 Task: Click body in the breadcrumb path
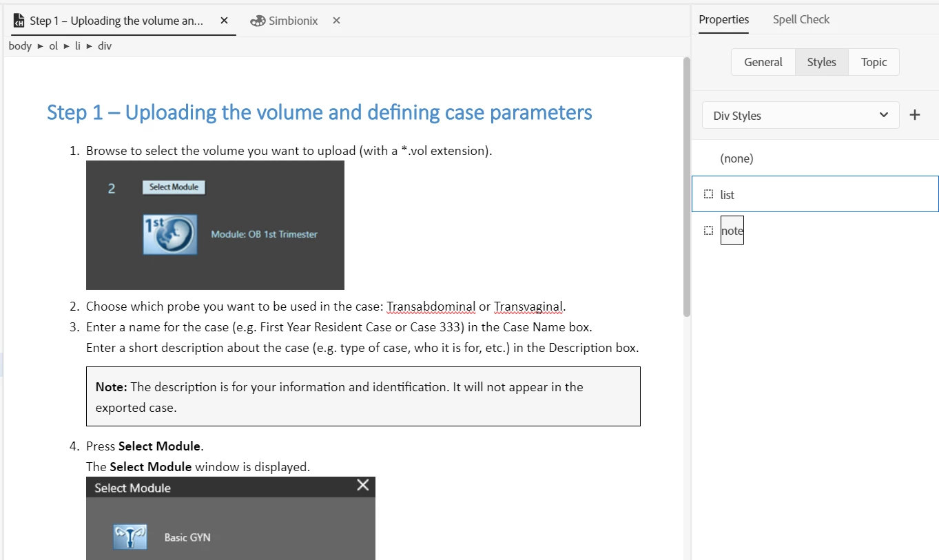(20, 46)
